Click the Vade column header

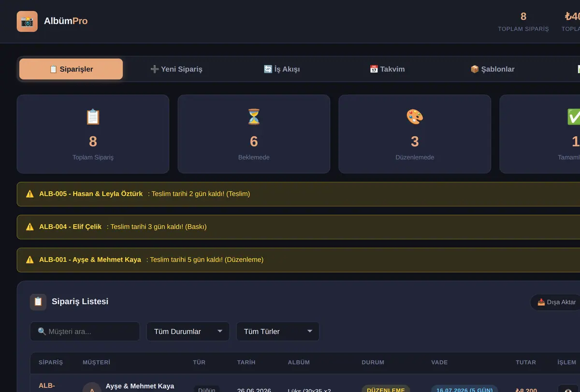click(439, 362)
